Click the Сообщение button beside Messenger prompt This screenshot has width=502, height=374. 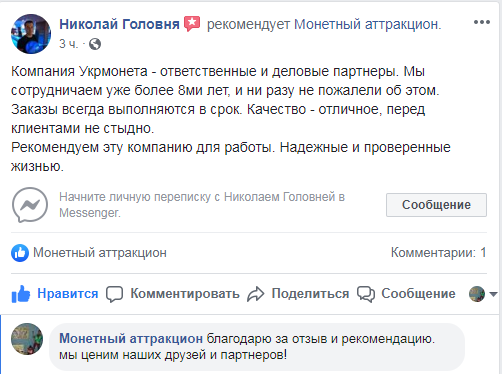(436, 205)
